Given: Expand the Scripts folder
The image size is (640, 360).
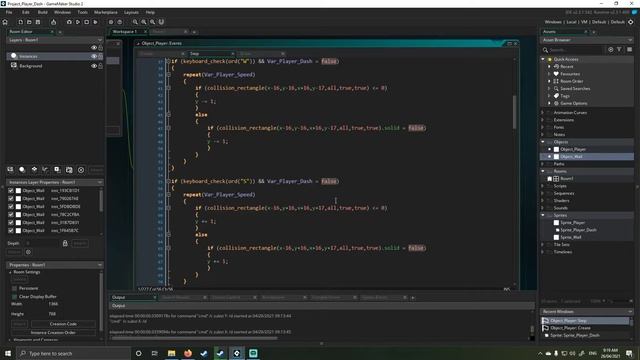Looking at the screenshot, I should (x=543, y=186).
